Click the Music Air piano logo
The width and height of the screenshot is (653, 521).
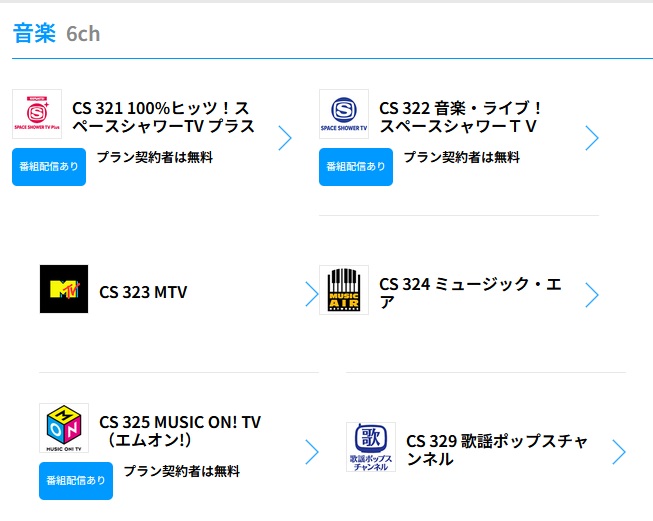(x=344, y=290)
